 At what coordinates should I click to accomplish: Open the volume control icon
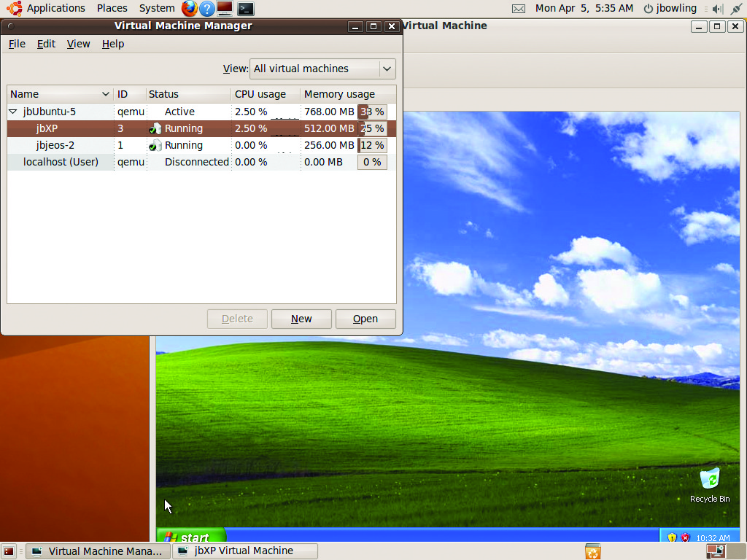(x=716, y=9)
